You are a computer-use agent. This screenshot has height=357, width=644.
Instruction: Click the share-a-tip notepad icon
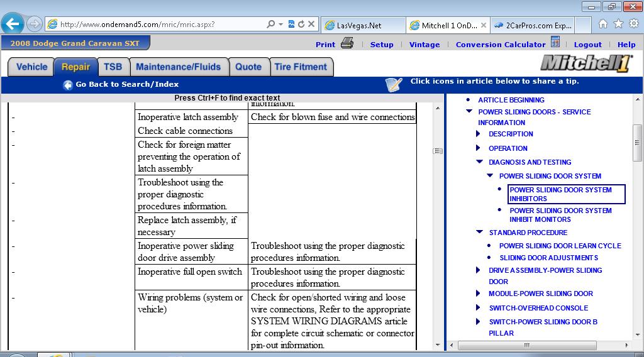tap(394, 84)
